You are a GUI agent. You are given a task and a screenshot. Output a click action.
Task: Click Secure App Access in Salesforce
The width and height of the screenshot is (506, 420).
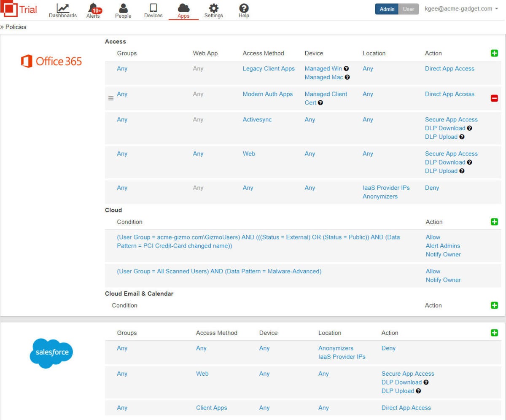[408, 374]
